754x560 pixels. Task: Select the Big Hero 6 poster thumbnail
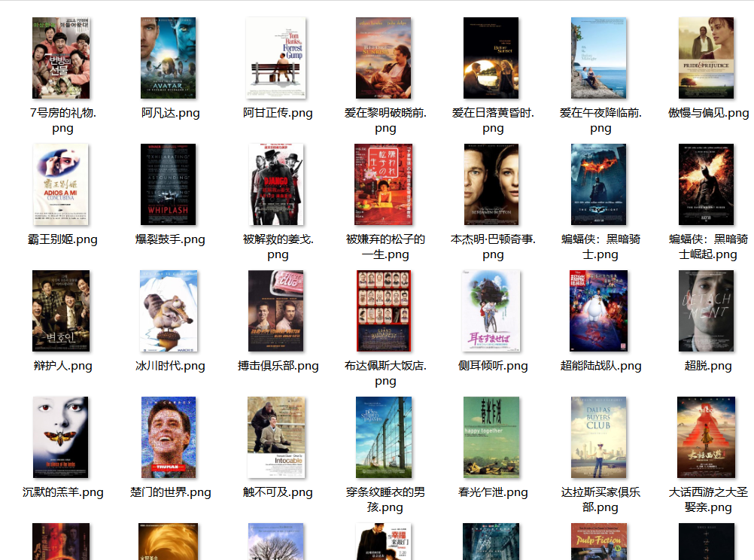pyautogui.click(x=599, y=311)
